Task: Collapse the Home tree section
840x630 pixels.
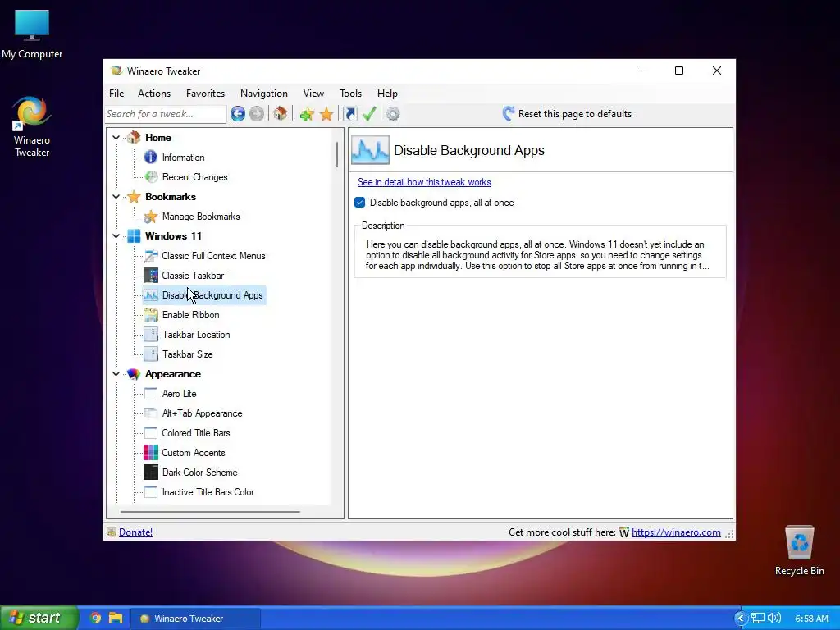Action: (x=116, y=138)
